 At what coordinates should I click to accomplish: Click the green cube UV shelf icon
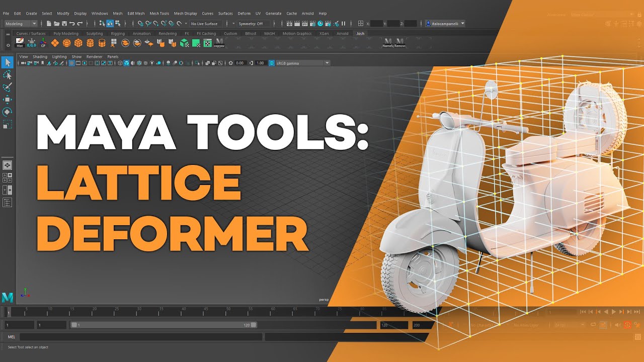(184, 43)
